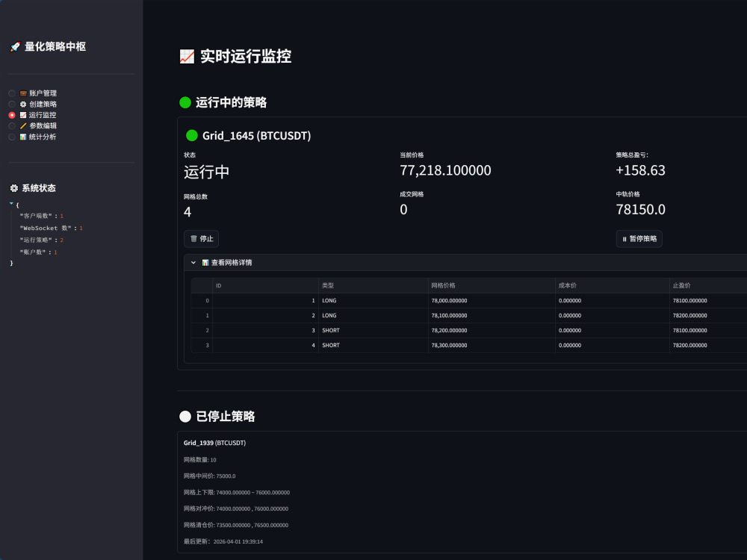This screenshot has height=560, width=747.
Task: Click the 网格上下限 range line
Action: 237,492
